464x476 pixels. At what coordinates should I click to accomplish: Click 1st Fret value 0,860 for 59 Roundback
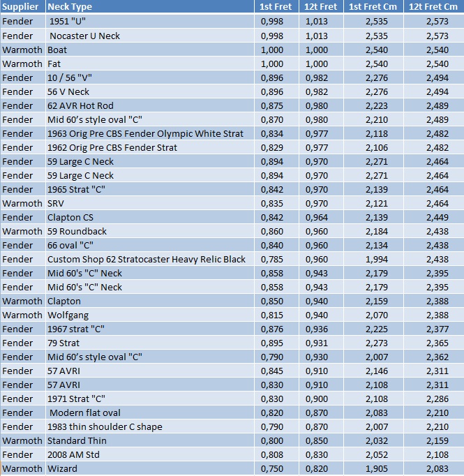[276, 231]
